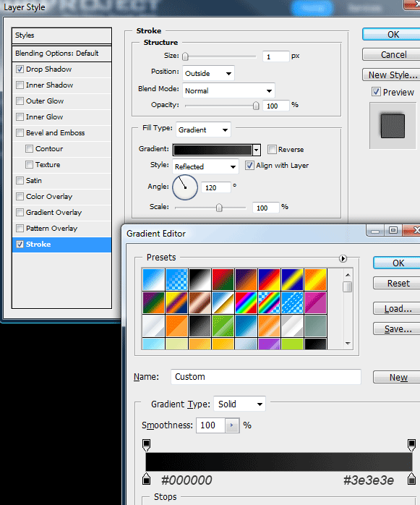Open the Smoothness slider arrow
Image resolution: width=420 pixels, height=505 pixels.
tap(232, 425)
